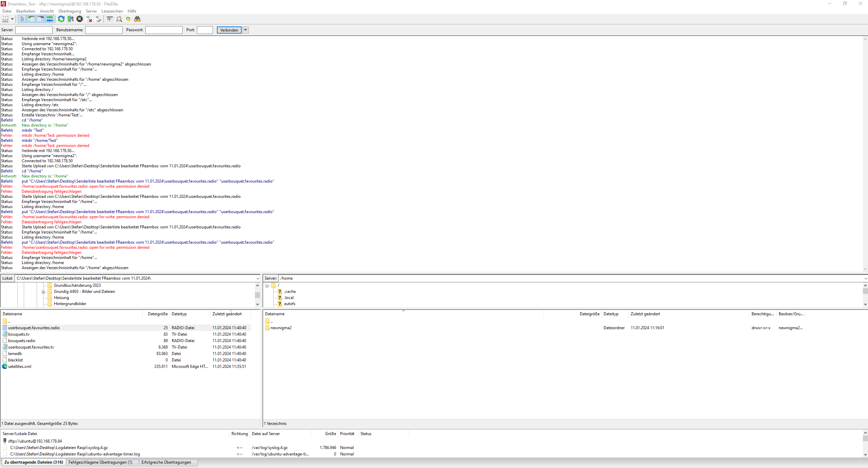Open local path dropdown
This screenshot has height=468, width=868.
point(258,278)
